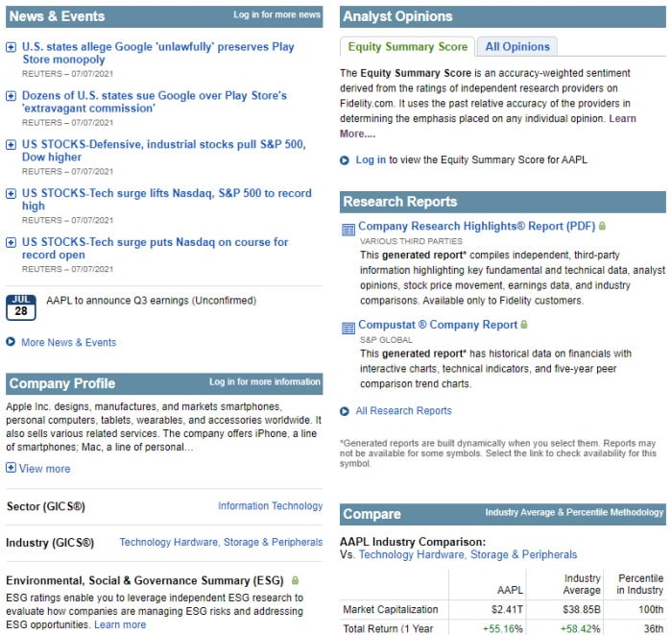The image size is (672, 635).
Task: Open the Compustat Company Report link
Action: coord(438,325)
